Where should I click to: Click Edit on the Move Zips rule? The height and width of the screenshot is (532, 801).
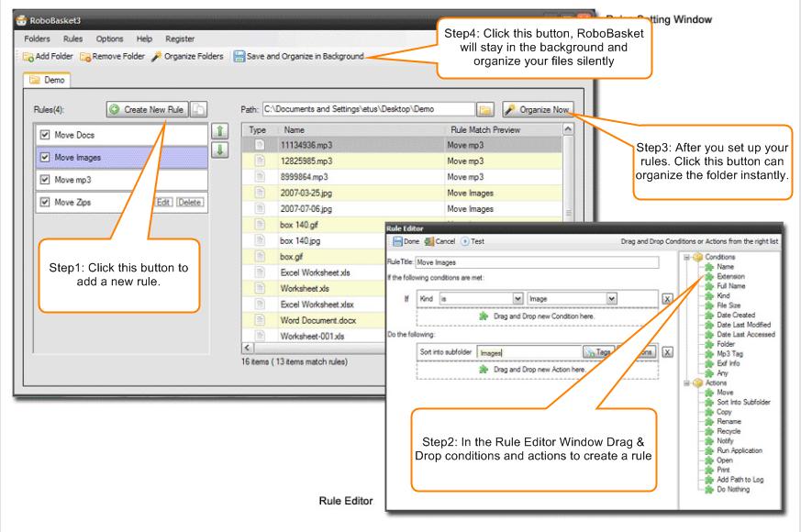point(163,202)
